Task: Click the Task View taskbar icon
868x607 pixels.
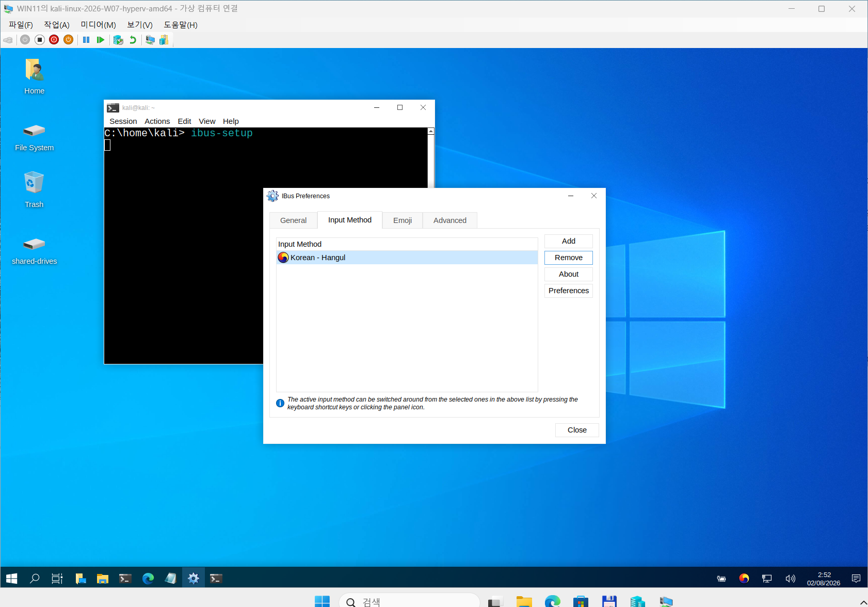Action: coord(57,579)
